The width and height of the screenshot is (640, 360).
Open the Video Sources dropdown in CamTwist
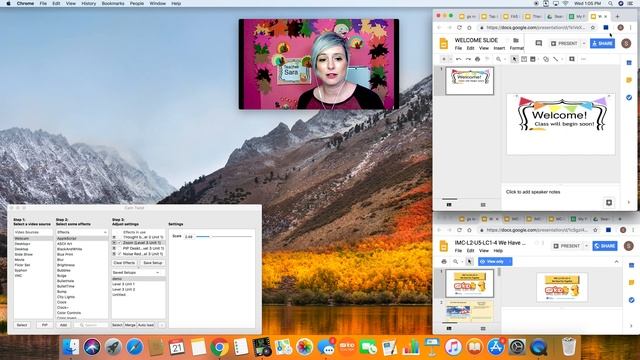point(33,232)
